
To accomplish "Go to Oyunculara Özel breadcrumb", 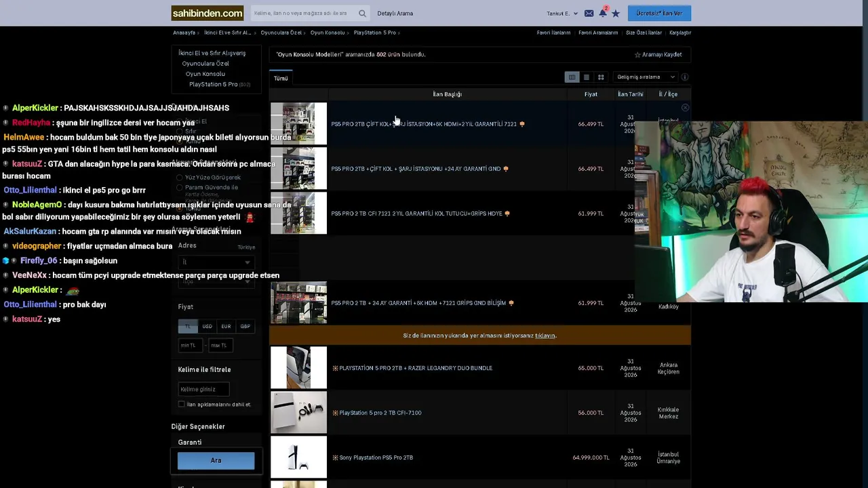I will point(281,33).
